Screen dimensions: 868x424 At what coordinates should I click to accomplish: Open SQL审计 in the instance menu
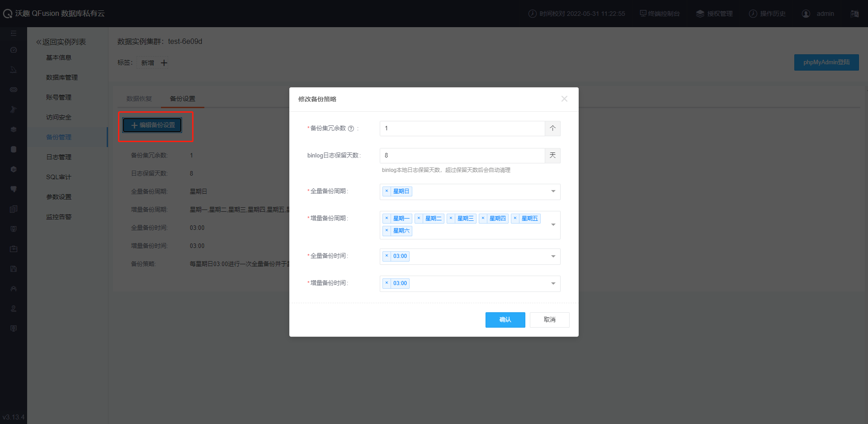click(59, 177)
